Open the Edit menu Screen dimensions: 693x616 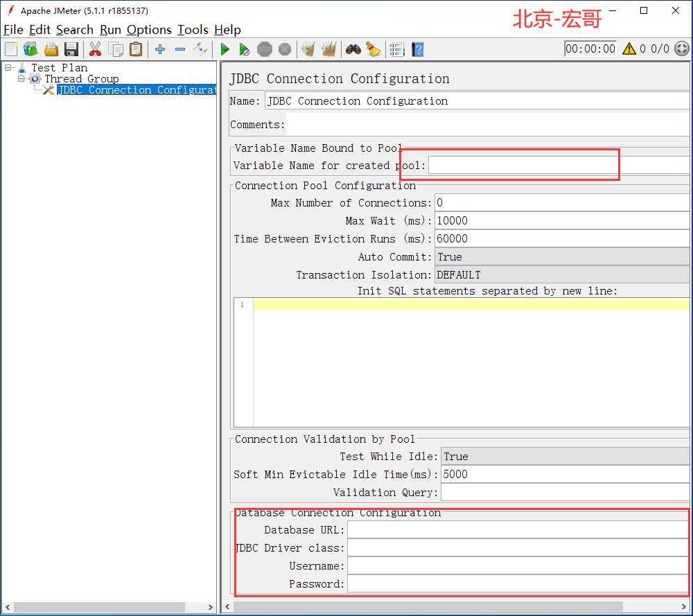[x=40, y=30]
